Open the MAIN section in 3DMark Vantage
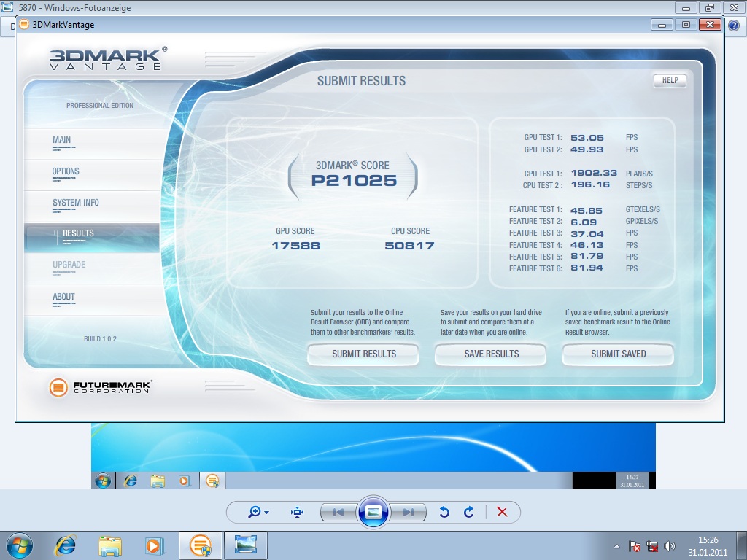This screenshot has height=560, width=747. (x=61, y=140)
